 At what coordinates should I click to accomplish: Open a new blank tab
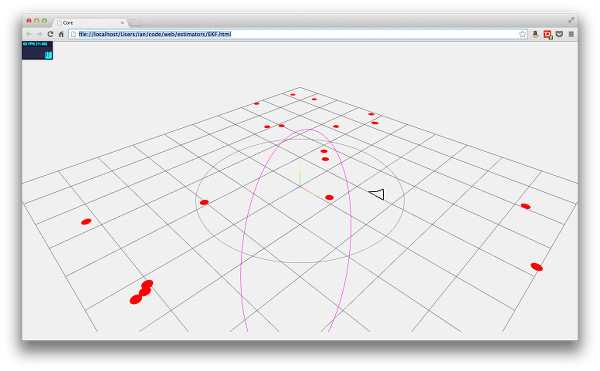coord(135,23)
